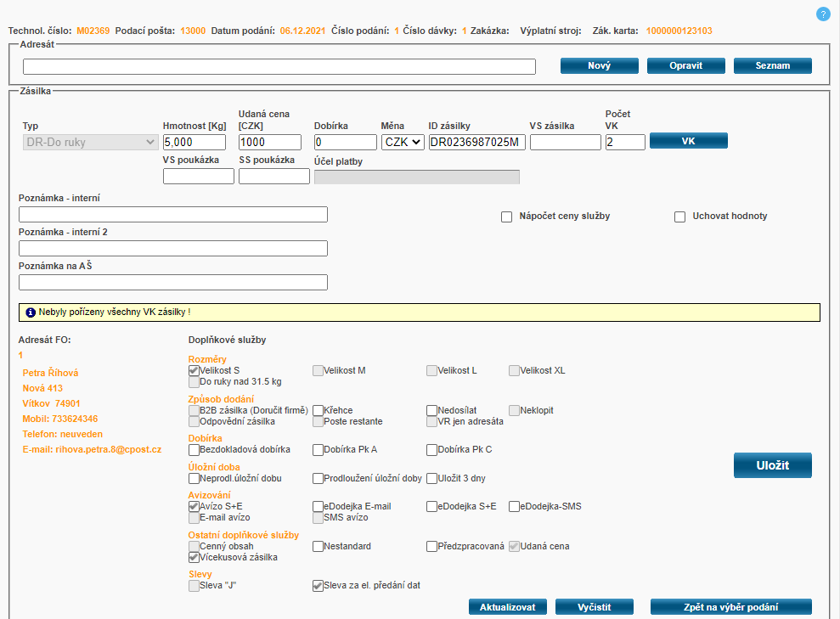This screenshot has height=619, width=840.
Task: Enable Dobírka Pk A option
Action: pos(319,450)
